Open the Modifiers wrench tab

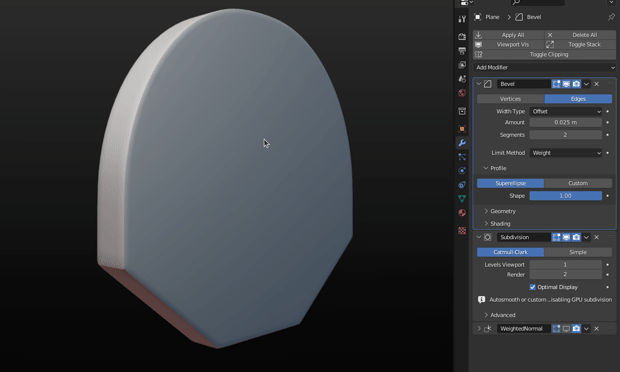coord(462,143)
